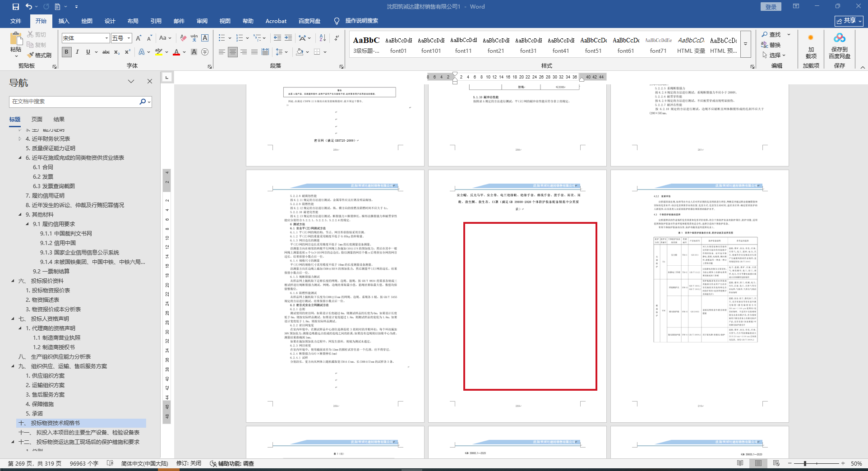
Task: Apply subscript formatting
Action: [117, 52]
